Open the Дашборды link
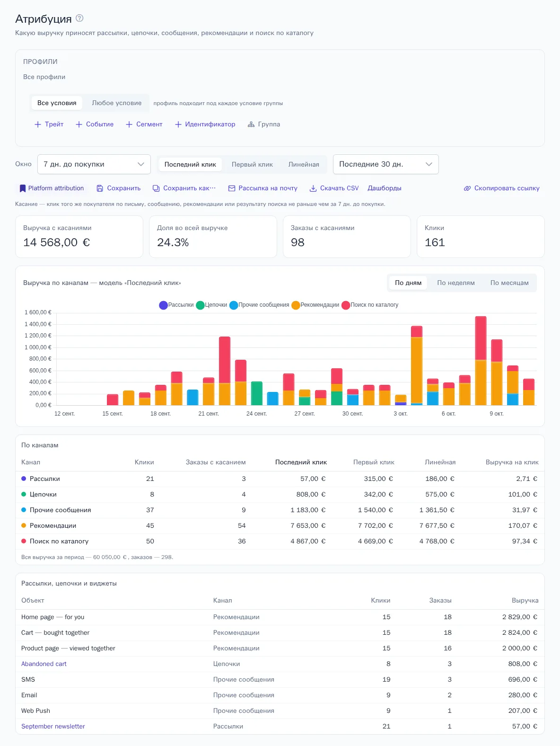 click(x=385, y=188)
